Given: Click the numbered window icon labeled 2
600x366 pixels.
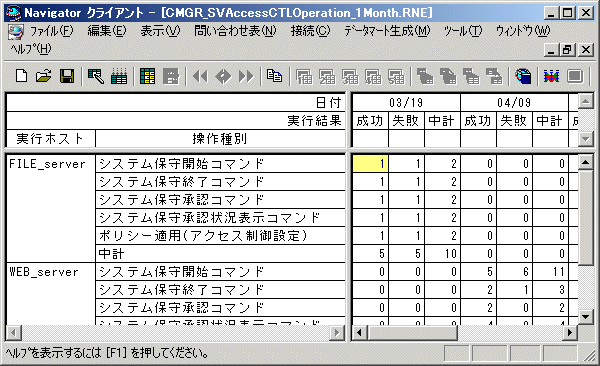Looking at the screenshot, I should (x=327, y=76).
